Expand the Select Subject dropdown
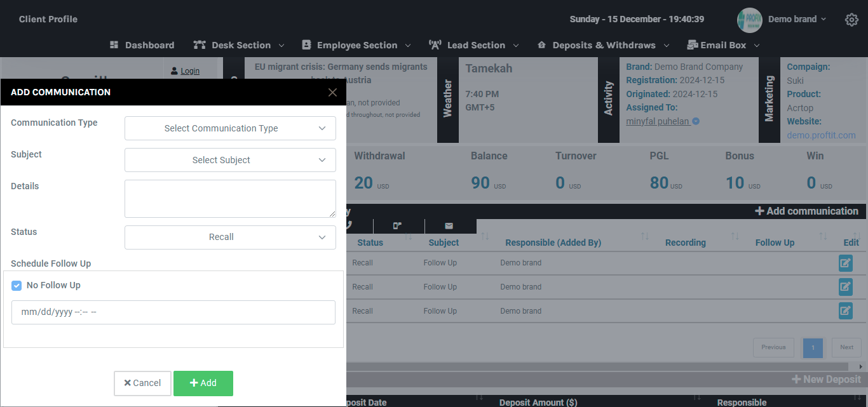The image size is (868, 407). point(230,160)
